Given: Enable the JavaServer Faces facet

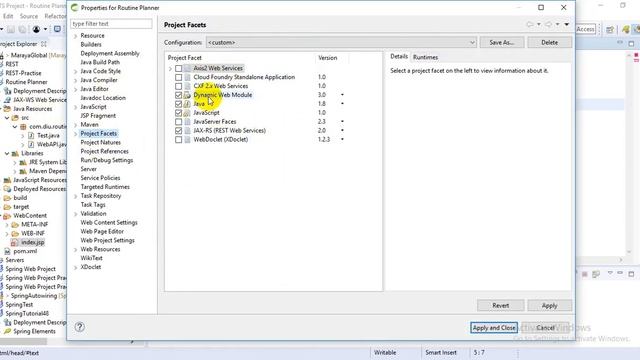Looking at the screenshot, I should coord(178,122).
